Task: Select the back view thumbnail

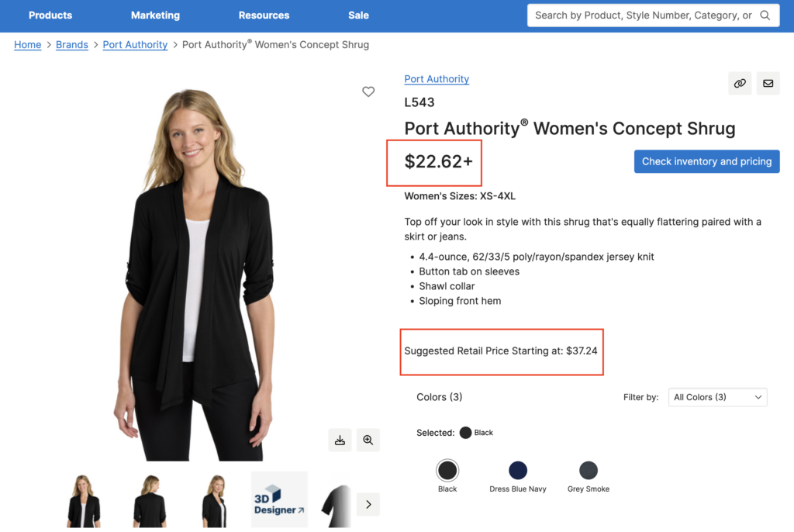Action: click(x=150, y=499)
